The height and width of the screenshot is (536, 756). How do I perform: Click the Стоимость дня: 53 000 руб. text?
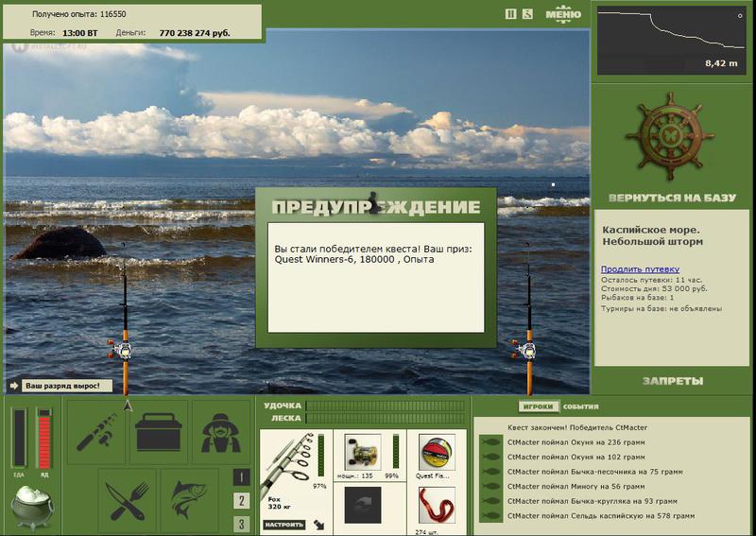[654, 288]
